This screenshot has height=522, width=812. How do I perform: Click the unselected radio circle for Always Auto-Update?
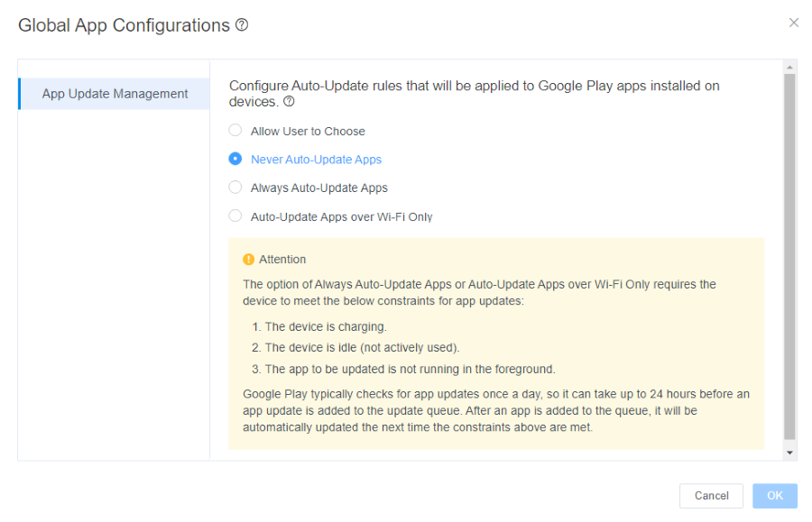coord(235,188)
